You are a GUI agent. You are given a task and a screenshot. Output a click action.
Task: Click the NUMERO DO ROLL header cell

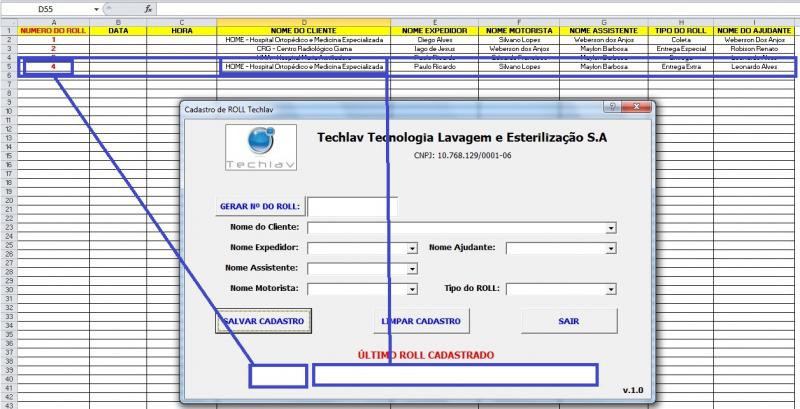pyautogui.click(x=54, y=31)
